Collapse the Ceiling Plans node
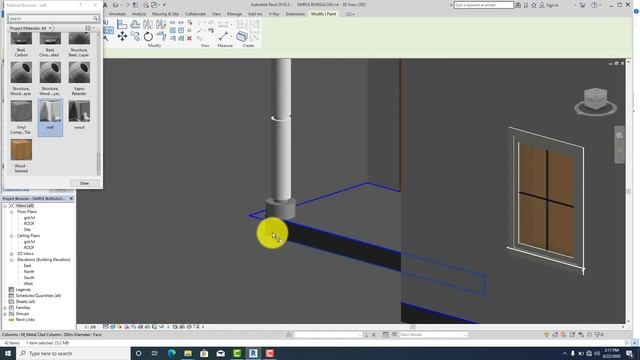 (x=11, y=236)
